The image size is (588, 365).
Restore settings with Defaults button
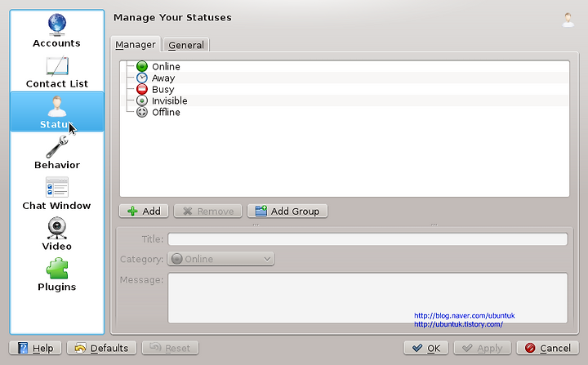[x=101, y=348]
